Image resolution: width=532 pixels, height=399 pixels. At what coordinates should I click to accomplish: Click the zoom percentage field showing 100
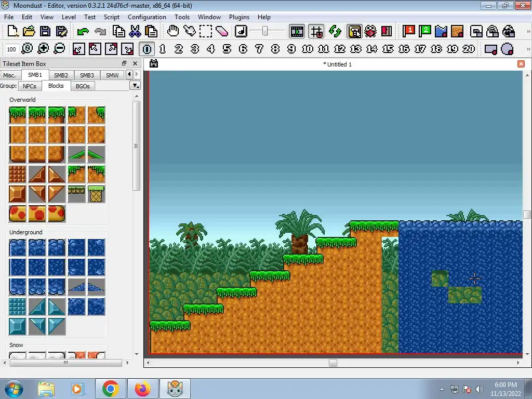pos(11,49)
